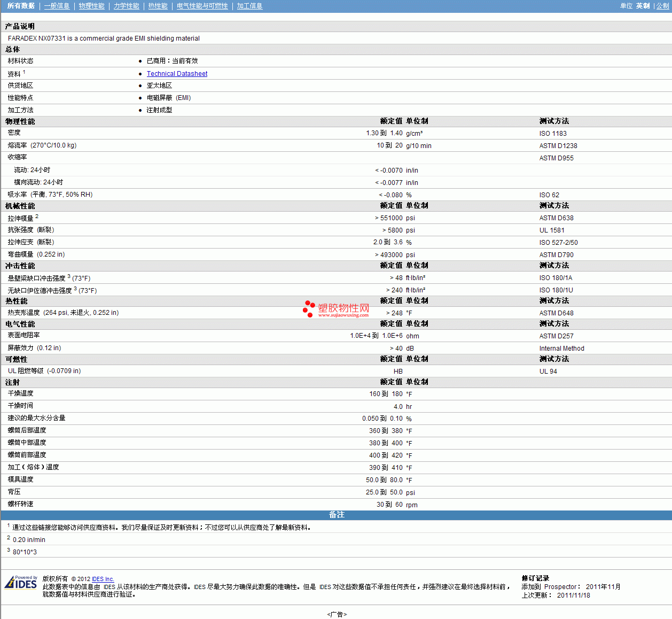
Task: Click the UL 94 test method
Action: 548,372
